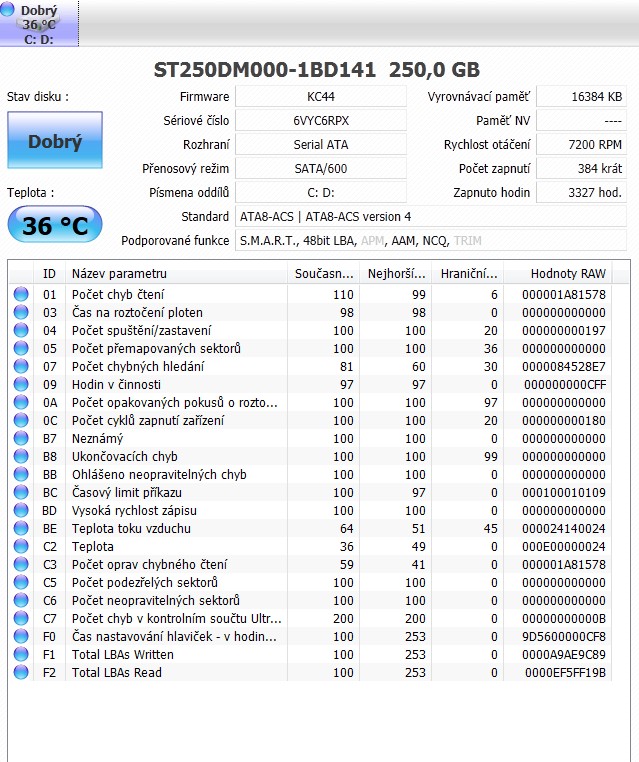Click the 384 krát power-on count field
The height and width of the screenshot is (762, 639).
581,169
